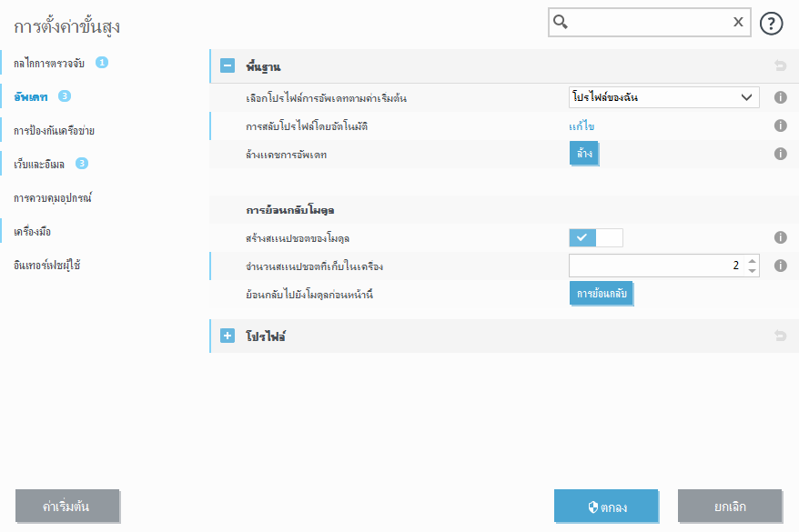Click inside the search input field
The height and width of the screenshot is (532, 799).
649,23
